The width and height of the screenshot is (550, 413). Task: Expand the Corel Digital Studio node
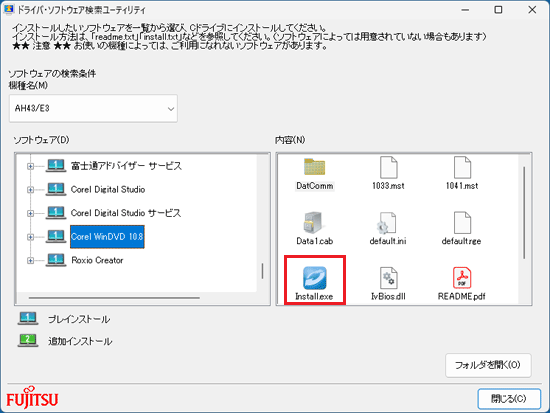[x=31, y=190]
